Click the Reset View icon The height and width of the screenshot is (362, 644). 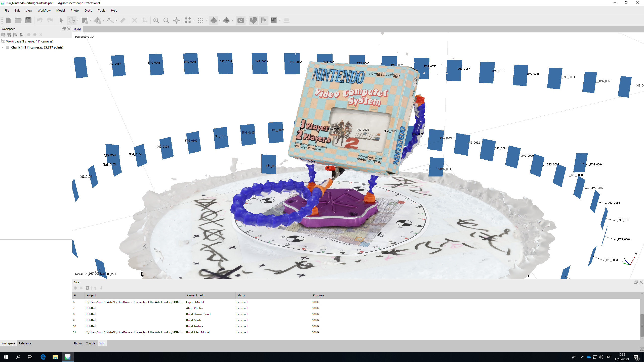click(176, 20)
